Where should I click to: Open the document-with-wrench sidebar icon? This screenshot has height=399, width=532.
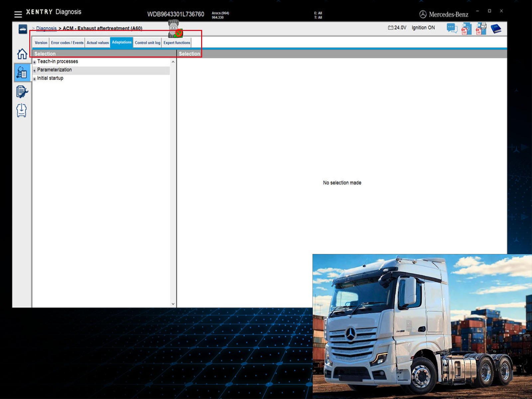[22, 92]
